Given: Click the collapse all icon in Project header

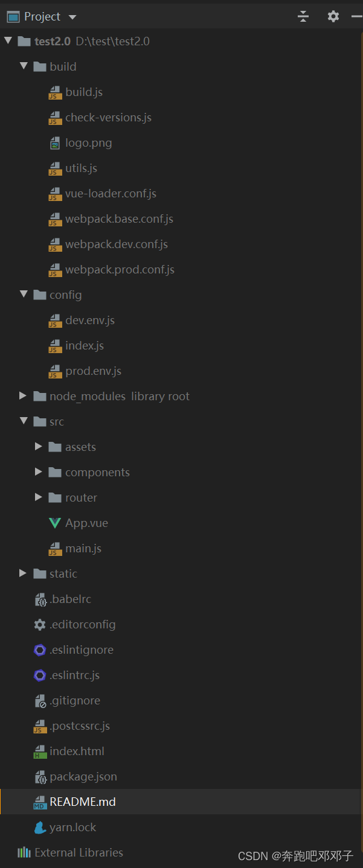Looking at the screenshot, I should point(303,16).
